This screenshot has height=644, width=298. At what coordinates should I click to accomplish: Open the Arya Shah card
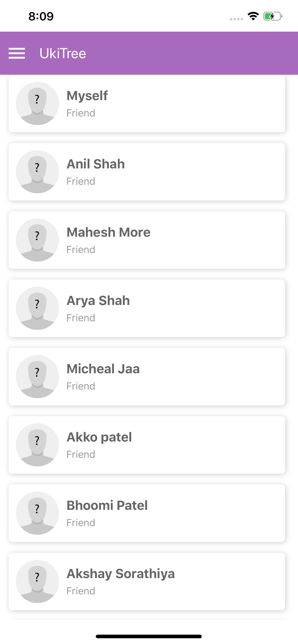point(147,308)
